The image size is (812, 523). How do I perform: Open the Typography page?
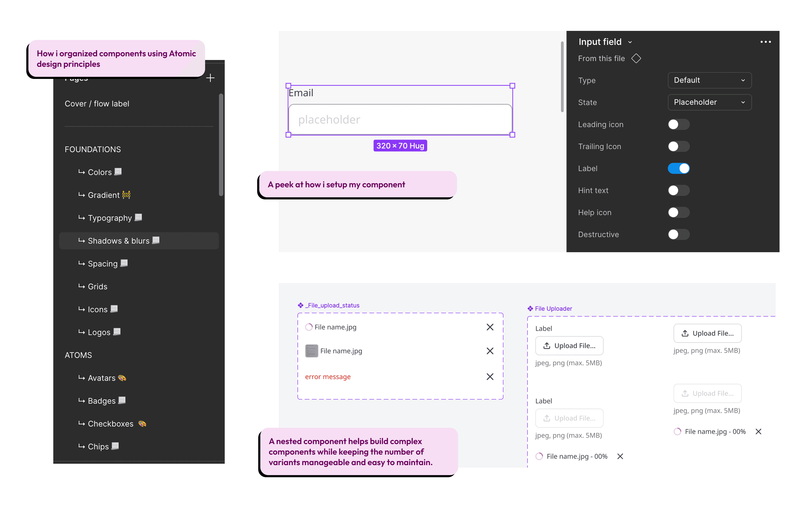coord(110,218)
